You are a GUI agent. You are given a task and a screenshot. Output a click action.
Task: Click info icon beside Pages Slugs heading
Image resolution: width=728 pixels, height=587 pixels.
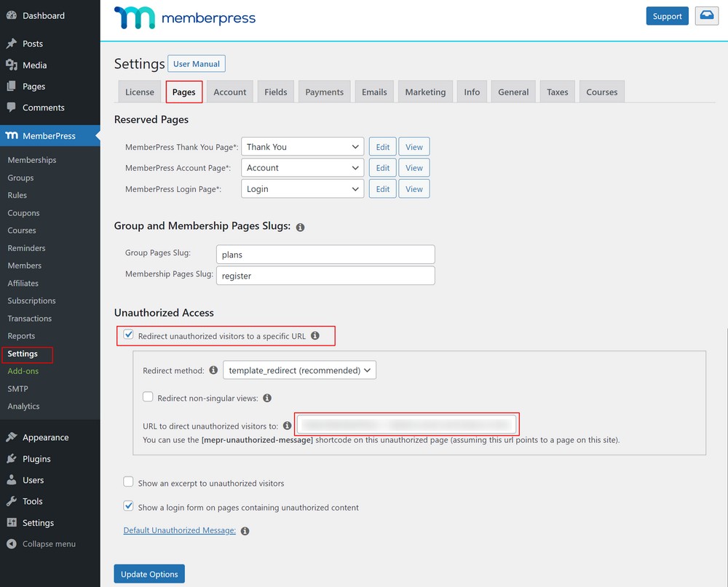coord(301,227)
